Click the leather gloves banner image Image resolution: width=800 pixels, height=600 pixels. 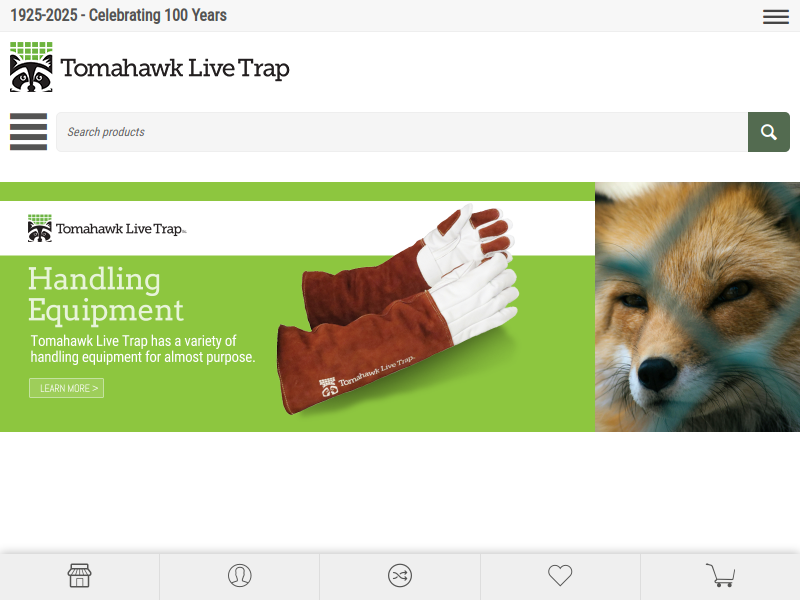(399, 309)
